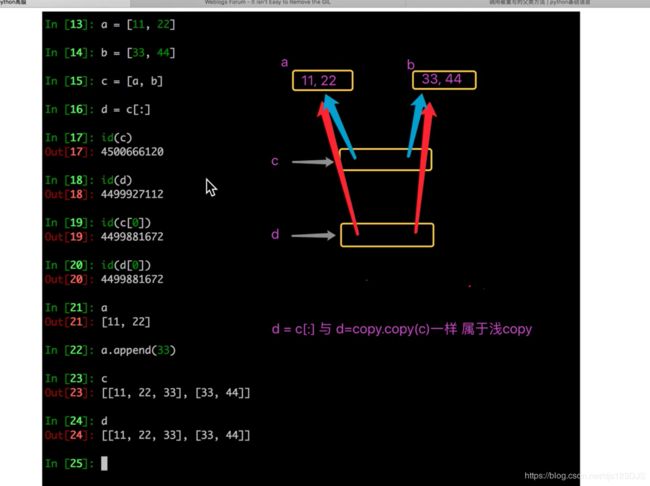Screen dimensions: 650x486
Task: Click the In [25] prompt label
Action: tap(69, 464)
